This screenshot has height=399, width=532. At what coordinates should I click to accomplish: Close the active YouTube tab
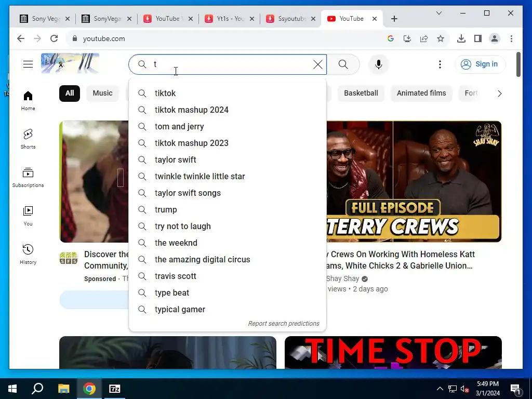point(375,19)
